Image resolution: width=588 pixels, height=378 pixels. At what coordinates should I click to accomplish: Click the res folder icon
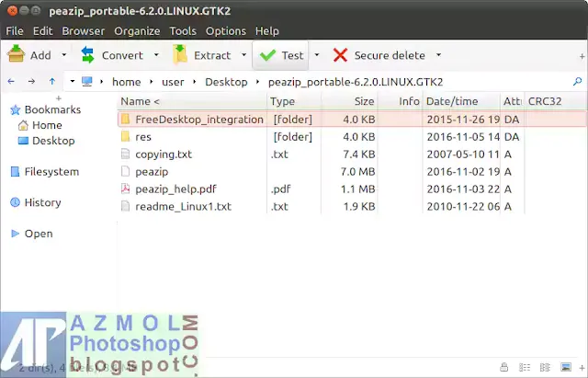[126, 137]
